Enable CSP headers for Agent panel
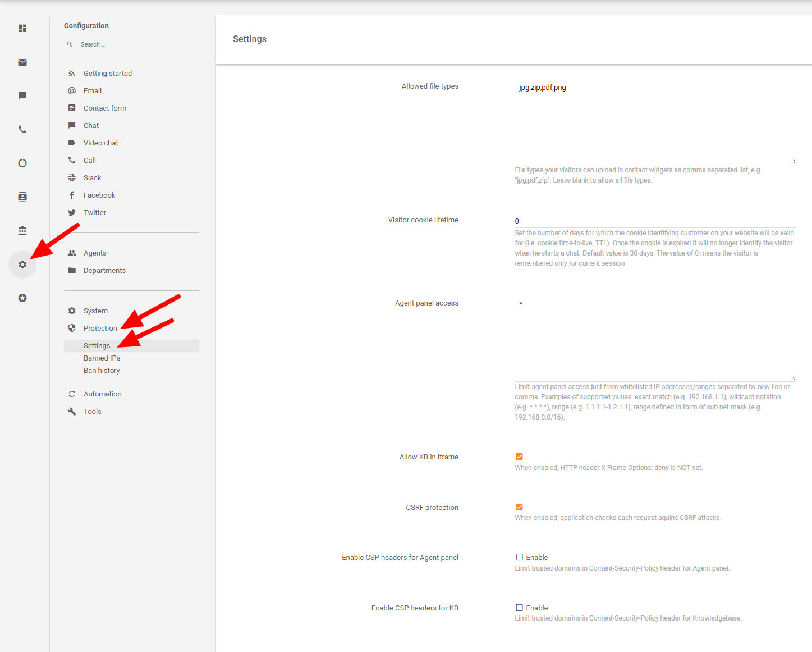The height and width of the screenshot is (652, 812). point(519,557)
